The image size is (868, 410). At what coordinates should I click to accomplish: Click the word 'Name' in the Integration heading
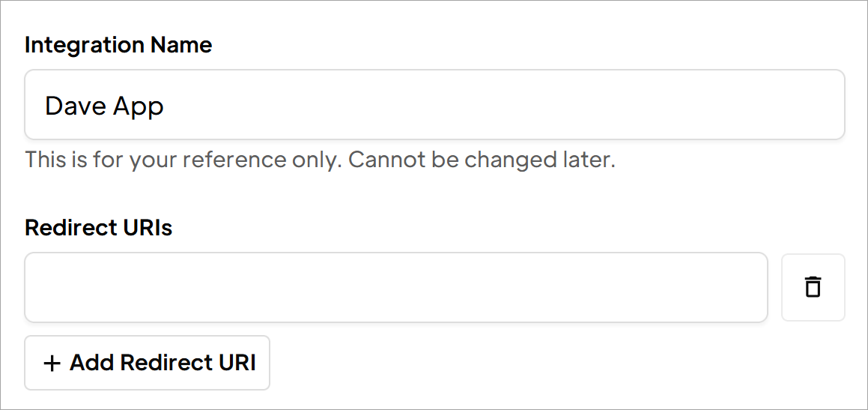click(x=180, y=45)
